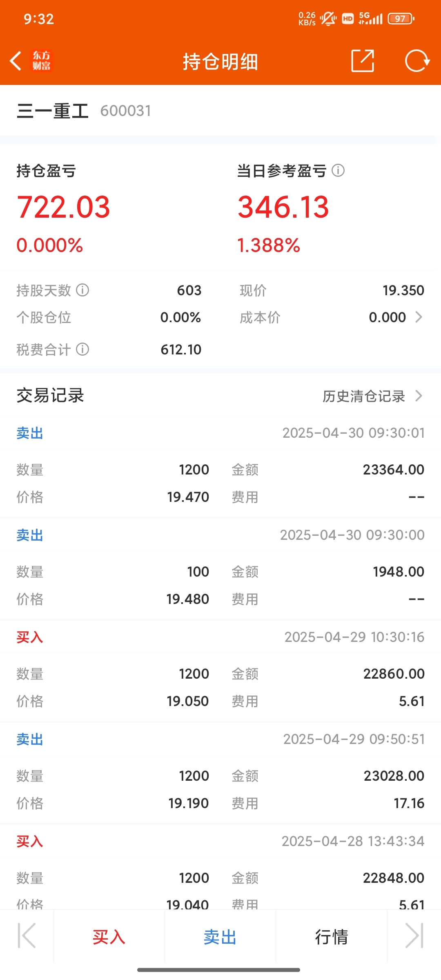Image resolution: width=441 pixels, height=980 pixels.
Task: Open 买入 record dated 2025-04-29 10:30:16
Action: pos(220,670)
